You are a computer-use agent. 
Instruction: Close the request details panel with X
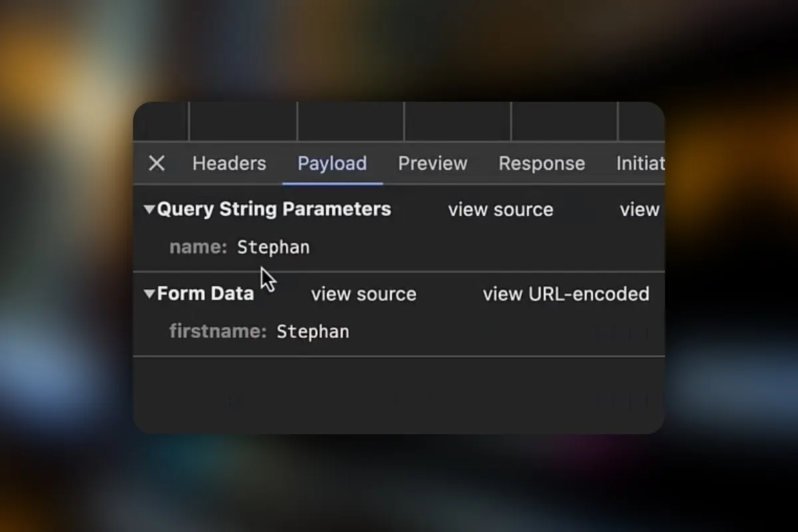tap(156, 163)
